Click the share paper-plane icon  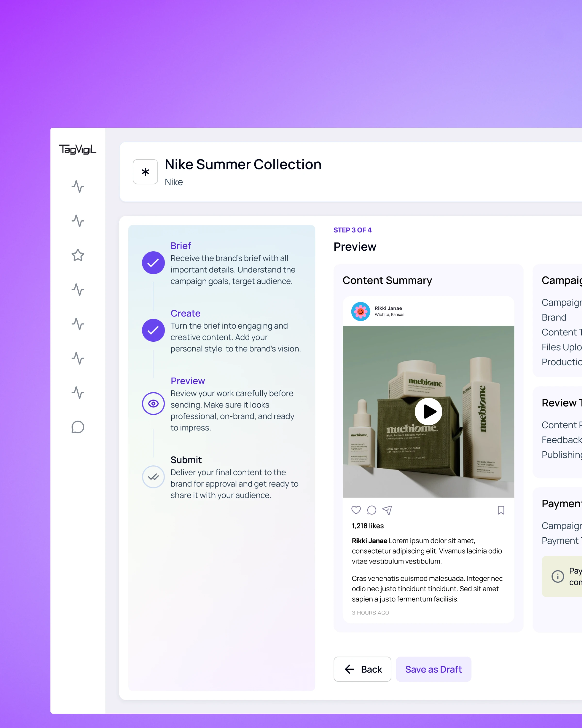point(387,510)
